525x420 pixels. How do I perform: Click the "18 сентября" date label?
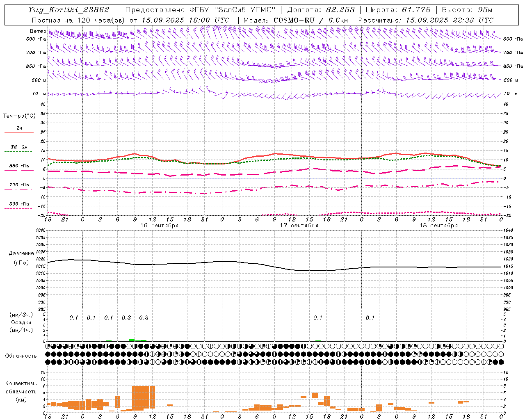(438, 226)
